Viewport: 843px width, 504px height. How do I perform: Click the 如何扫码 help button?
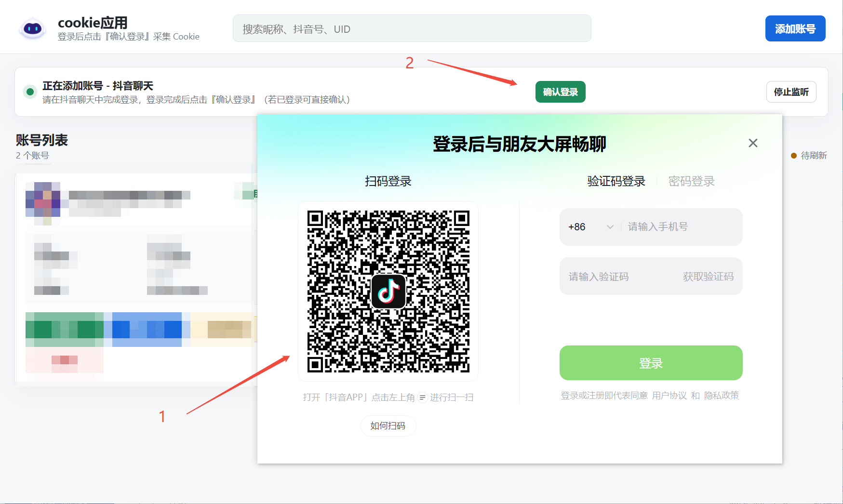[x=388, y=425]
